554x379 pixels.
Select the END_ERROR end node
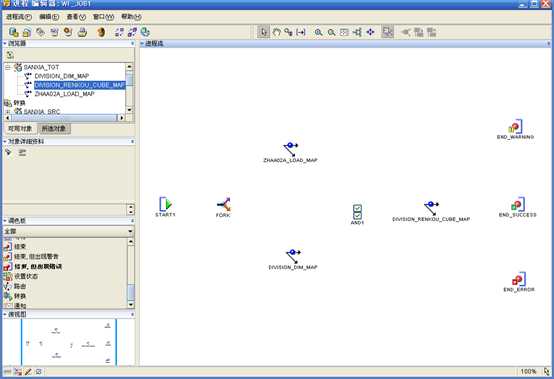(x=519, y=282)
